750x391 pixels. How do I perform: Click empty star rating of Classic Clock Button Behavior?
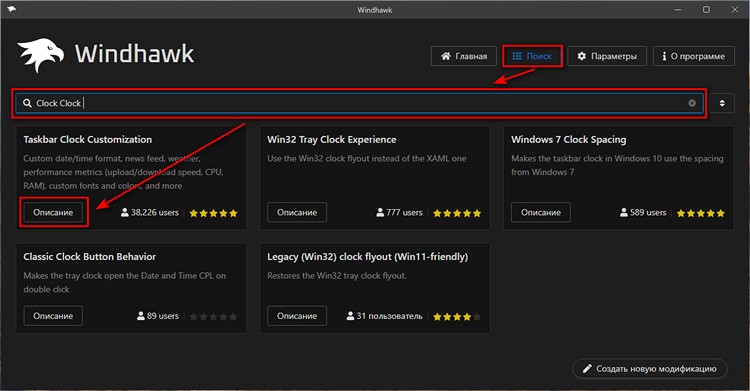pyautogui.click(x=213, y=317)
